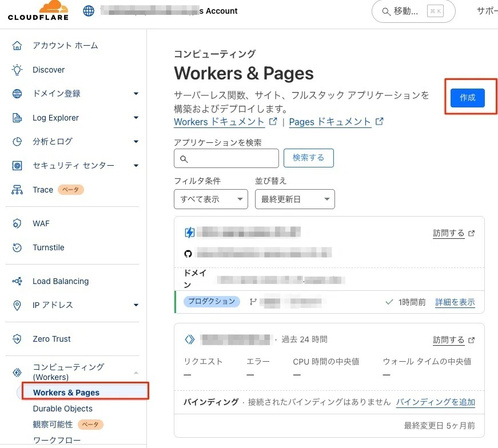Screen dimensions: 498x448
Task: Click 訪問する on the Pages project card
Action: click(x=448, y=233)
